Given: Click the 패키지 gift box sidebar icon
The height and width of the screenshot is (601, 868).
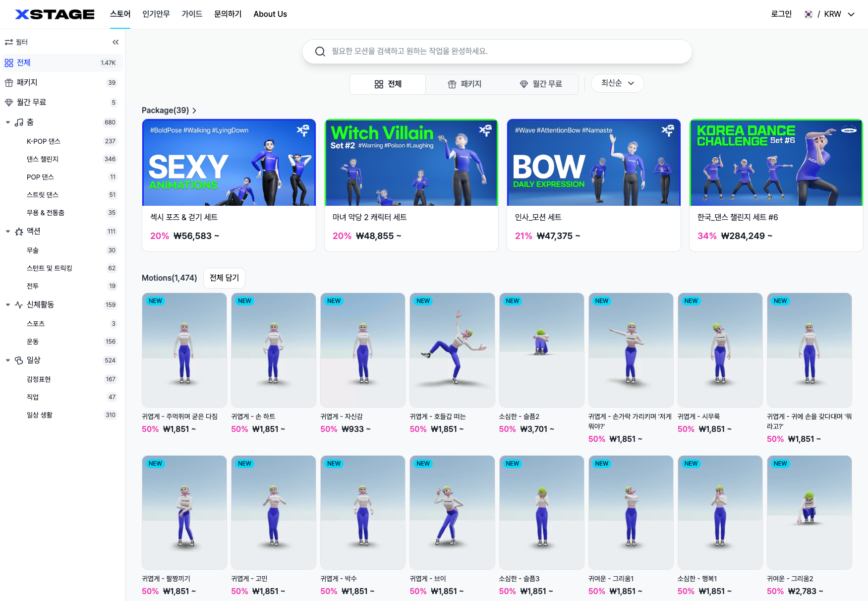Looking at the screenshot, I should [9, 83].
